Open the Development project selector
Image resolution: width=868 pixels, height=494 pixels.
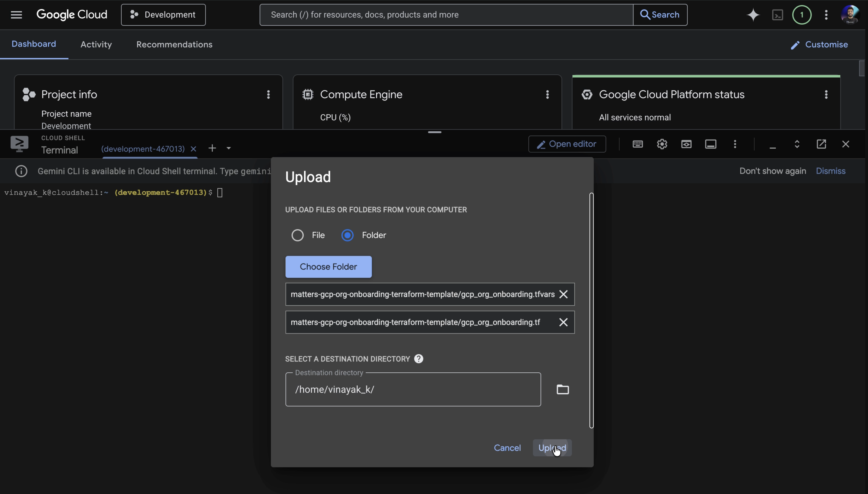coord(163,14)
